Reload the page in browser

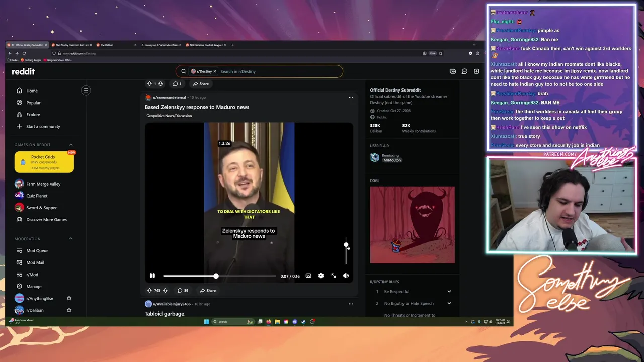(x=24, y=53)
